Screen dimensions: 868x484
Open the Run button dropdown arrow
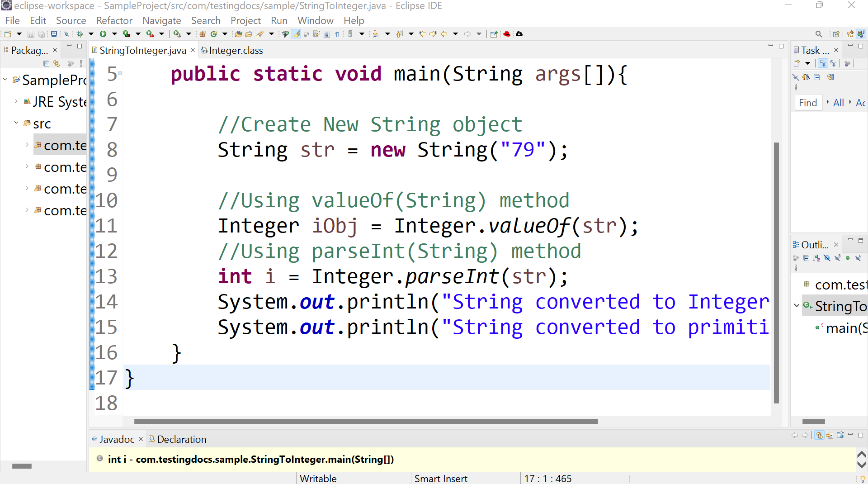coord(114,34)
